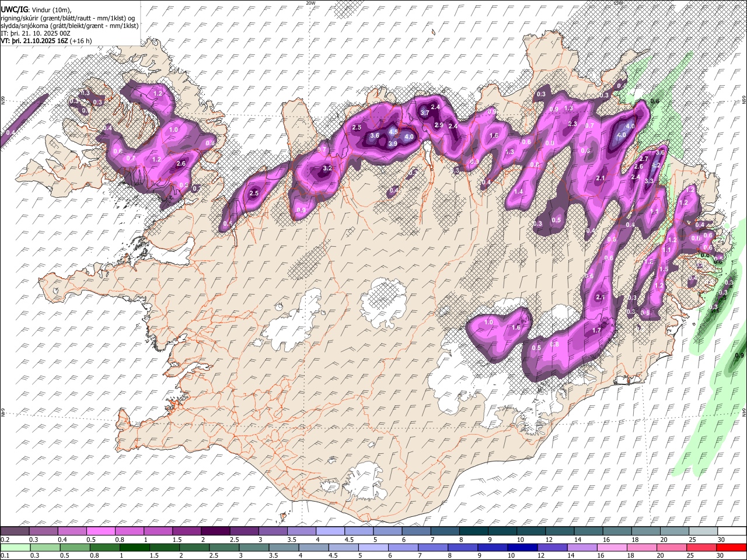Click the 0.1 label in the bottom legend row
Viewport: 747px width, 560px height.
click(x=5, y=556)
